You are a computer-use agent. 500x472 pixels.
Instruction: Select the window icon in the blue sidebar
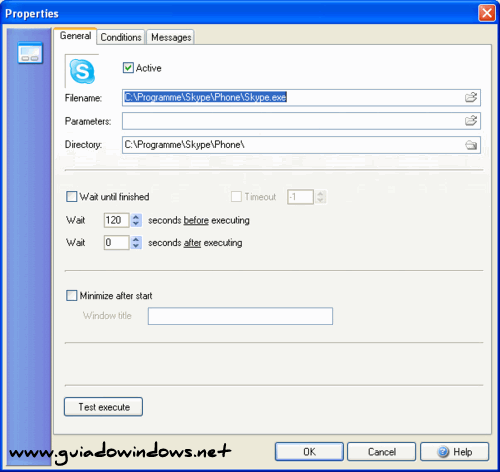coord(30,53)
